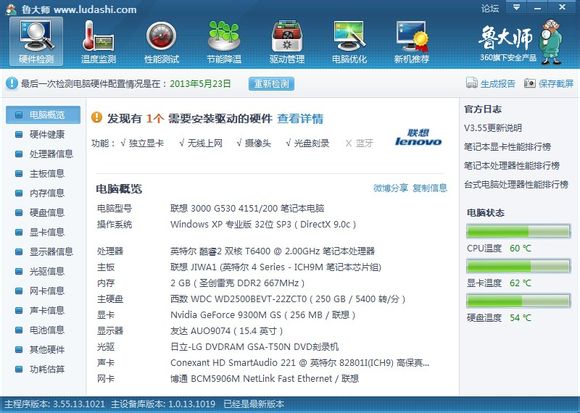This screenshot has width=580, height=413.
Task: Click the date 2013年5月23日
Action: pyautogui.click(x=200, y=84)
